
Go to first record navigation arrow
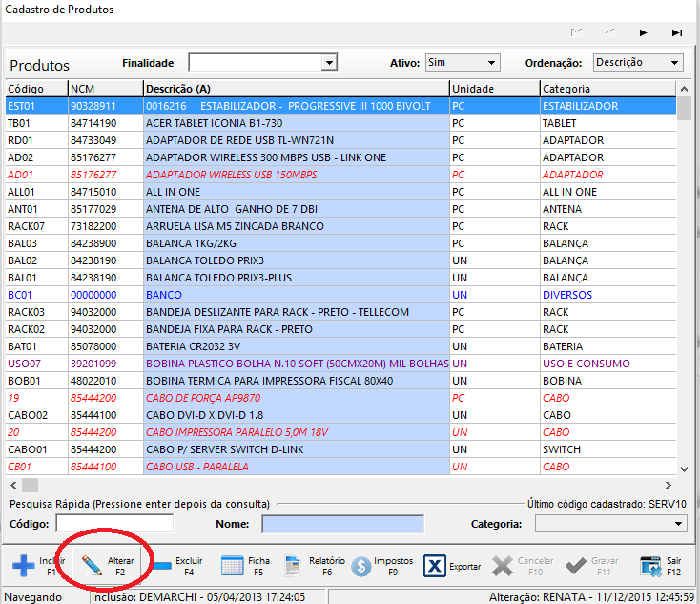click(x=576, y=32)
